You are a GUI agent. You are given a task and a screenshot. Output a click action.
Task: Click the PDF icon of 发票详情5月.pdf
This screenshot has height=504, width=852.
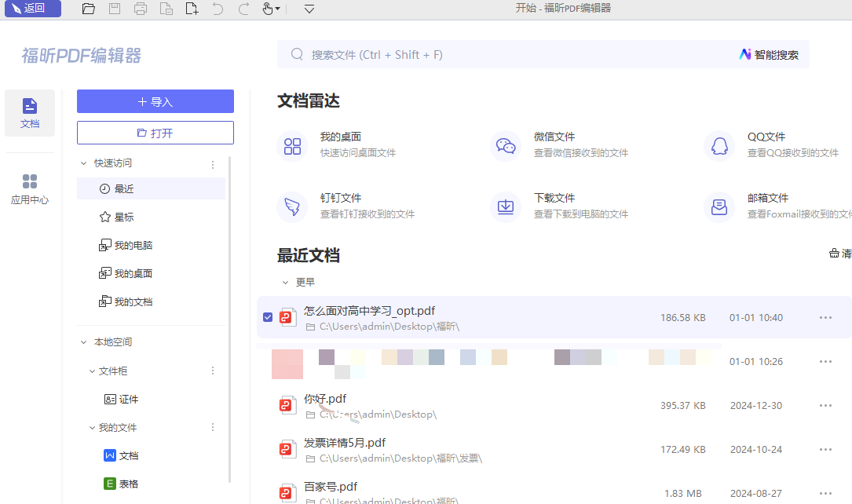tap(287, 449)
